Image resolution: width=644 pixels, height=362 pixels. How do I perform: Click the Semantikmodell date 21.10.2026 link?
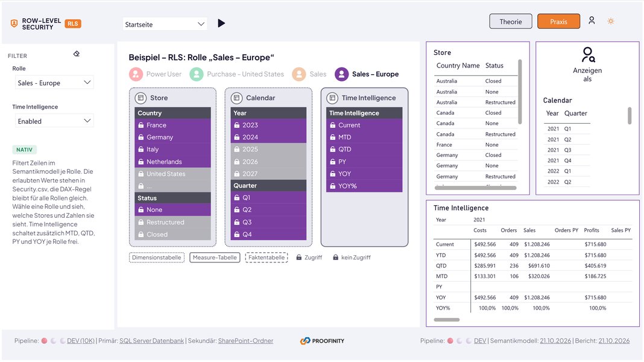point(555,341)
